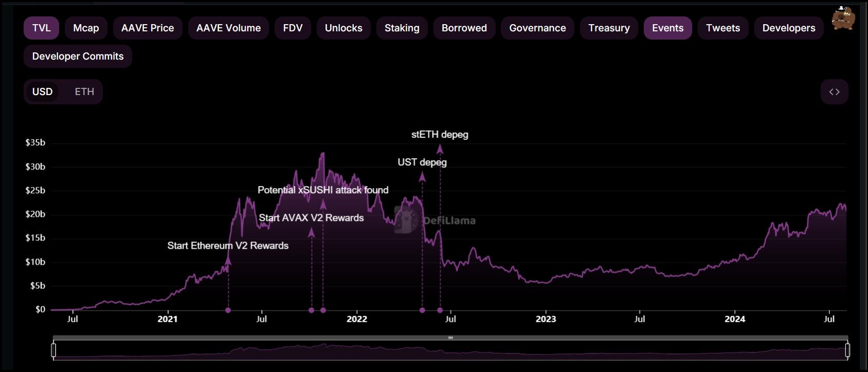The image size is (868, 372).
Task: Click the DefiLlama watermark logo
Action: pyautogui.click(x=435, y=220)
